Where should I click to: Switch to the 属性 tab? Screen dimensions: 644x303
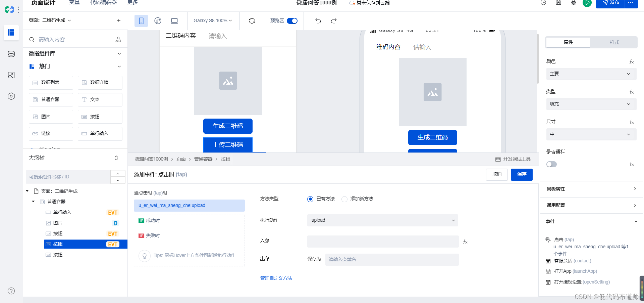[x=568, y=42]
